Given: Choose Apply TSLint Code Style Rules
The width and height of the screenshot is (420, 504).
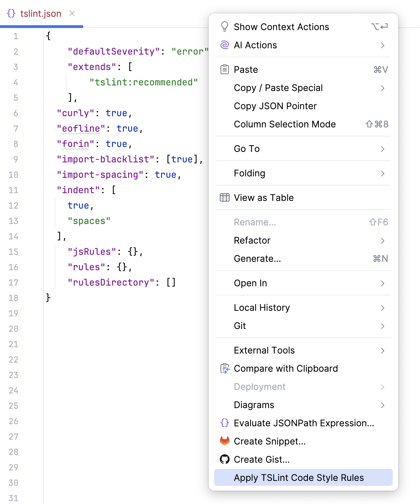Looking at the screenshot, I should pos(299,477).
